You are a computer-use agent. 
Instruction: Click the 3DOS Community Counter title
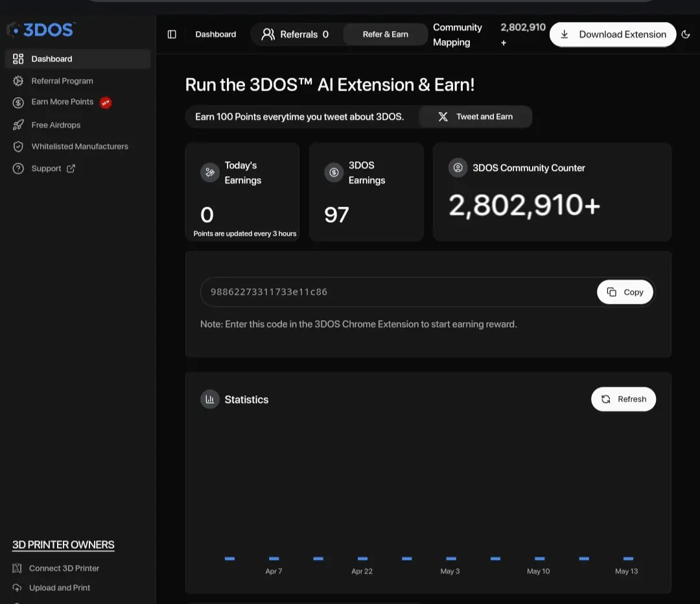coord(529,168)
